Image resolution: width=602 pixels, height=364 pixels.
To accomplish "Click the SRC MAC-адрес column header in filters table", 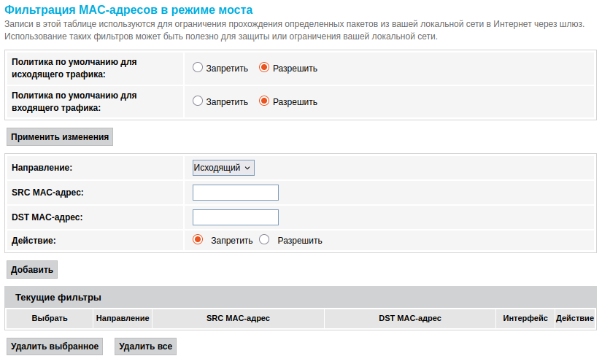I will pos(239,318).
